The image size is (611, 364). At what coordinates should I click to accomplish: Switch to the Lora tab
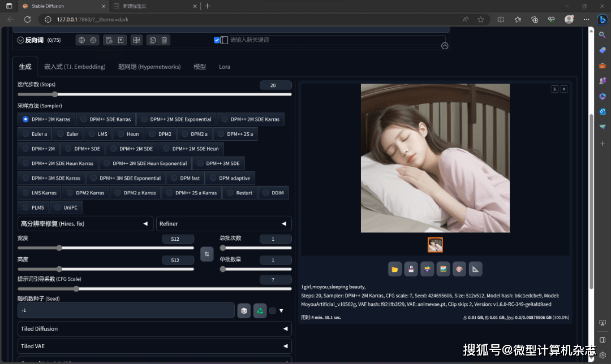(x=225, y=67)
